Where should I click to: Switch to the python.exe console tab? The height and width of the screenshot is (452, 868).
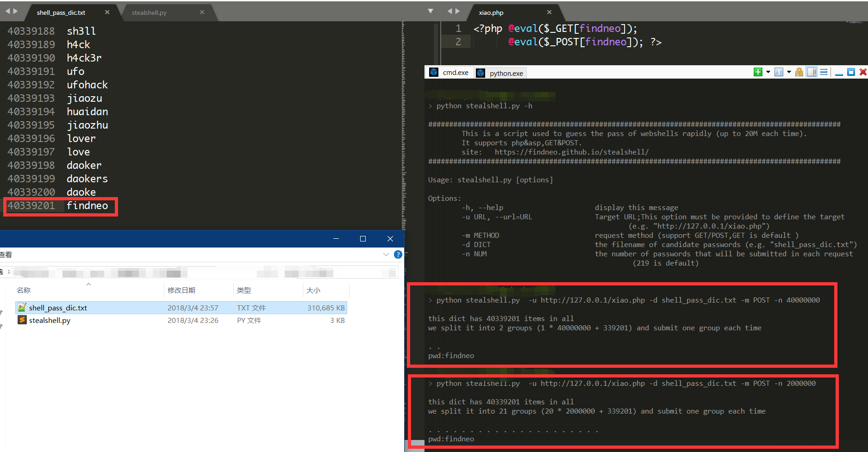(x=501, y=73)
